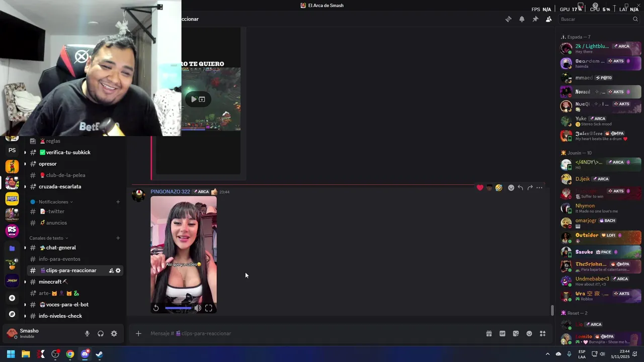Open member Yuke profile
This screenshot has height=362, width=644.
[601, 121]
